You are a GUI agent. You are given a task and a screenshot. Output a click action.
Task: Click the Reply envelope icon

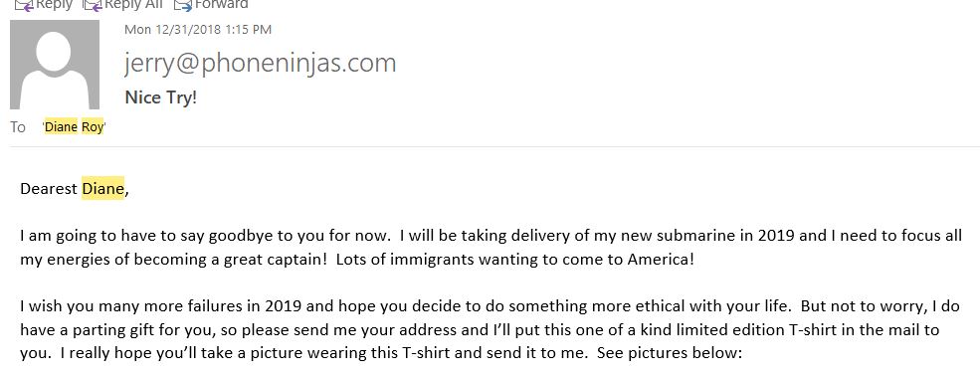pyautogui.click(x=23, y=5)
